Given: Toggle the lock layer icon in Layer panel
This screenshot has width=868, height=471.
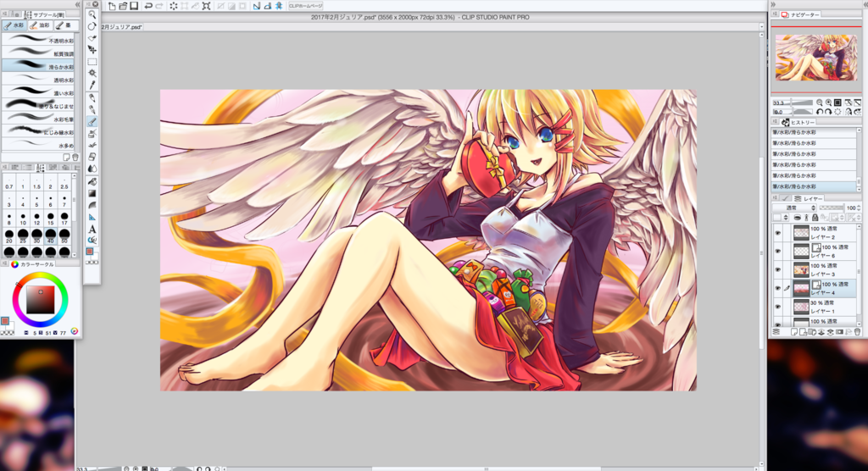Looking at the screenshot, I should click(815, 218).
